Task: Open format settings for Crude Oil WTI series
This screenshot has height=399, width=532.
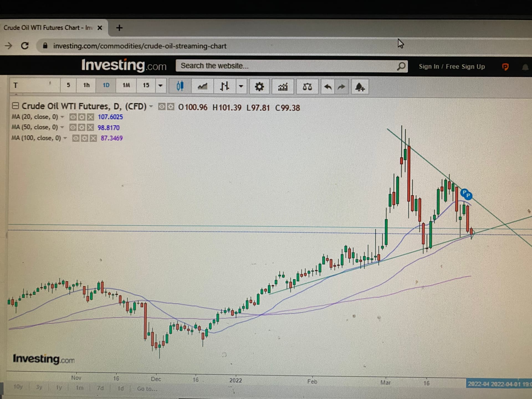Action: tap(171, 107)
